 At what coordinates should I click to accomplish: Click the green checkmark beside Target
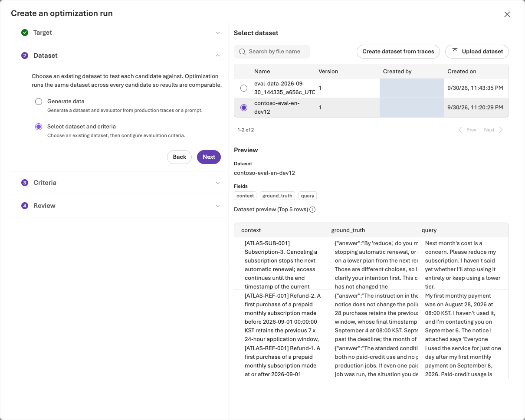25,33
